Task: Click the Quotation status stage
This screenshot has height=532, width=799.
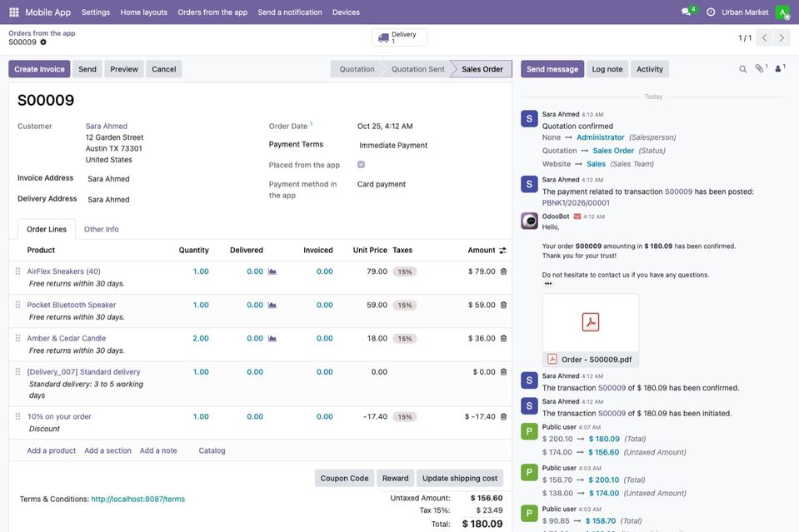Action: pyautogui.click(x=357, y=69)
